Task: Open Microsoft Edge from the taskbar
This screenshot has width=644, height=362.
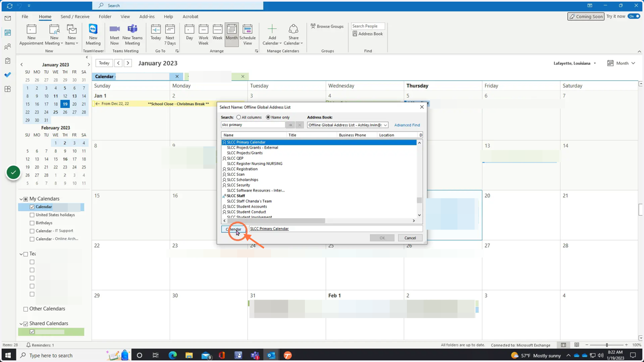Action: [172, 356]
